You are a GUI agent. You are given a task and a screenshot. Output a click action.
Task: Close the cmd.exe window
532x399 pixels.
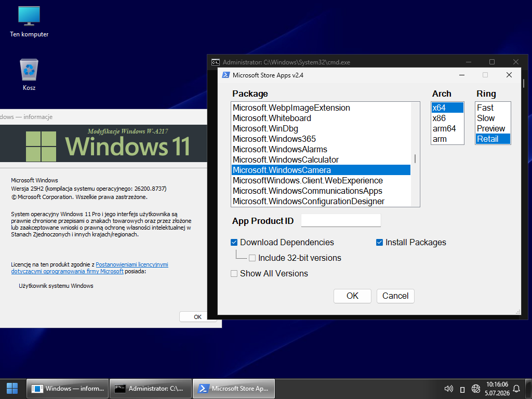(x=516, y=62)
